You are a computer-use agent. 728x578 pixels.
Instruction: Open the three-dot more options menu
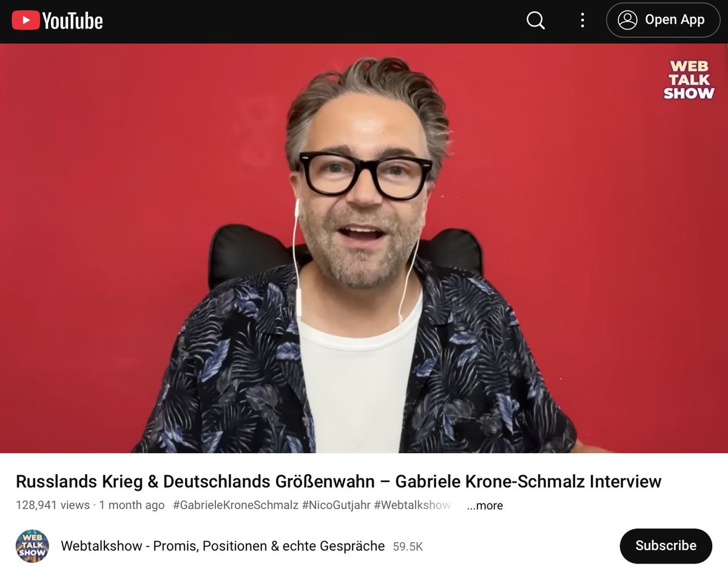pyautogui.click(x=582, y=20)
